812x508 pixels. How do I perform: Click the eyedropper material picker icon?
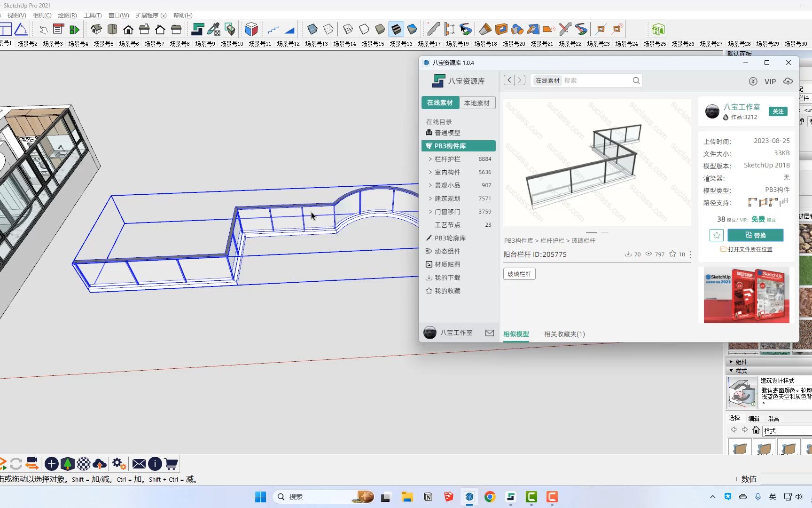(214, 29)
